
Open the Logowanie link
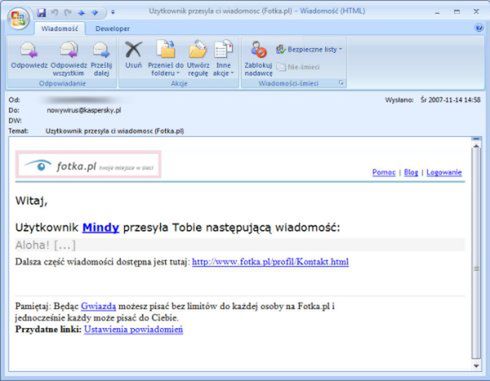pos(444,172)
